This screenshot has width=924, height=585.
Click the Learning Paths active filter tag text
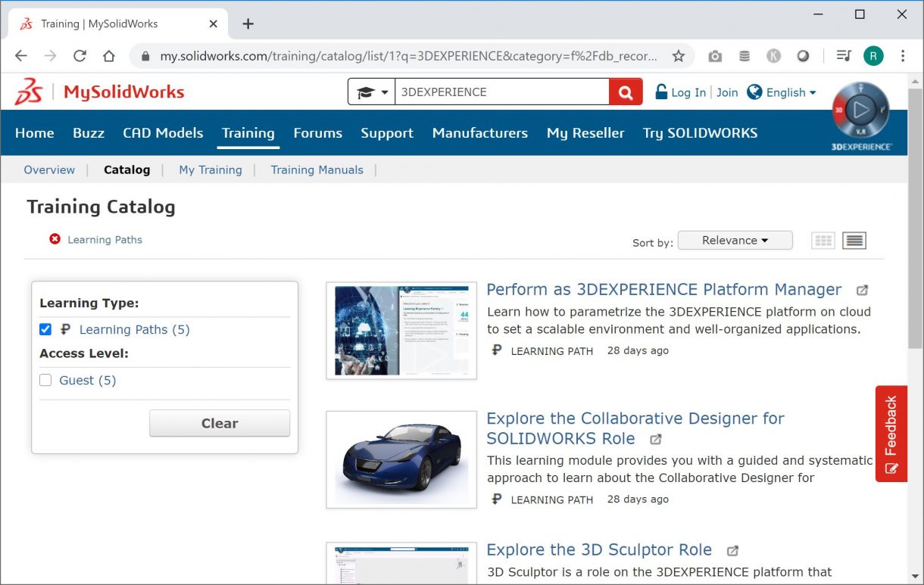click(105, 239)
